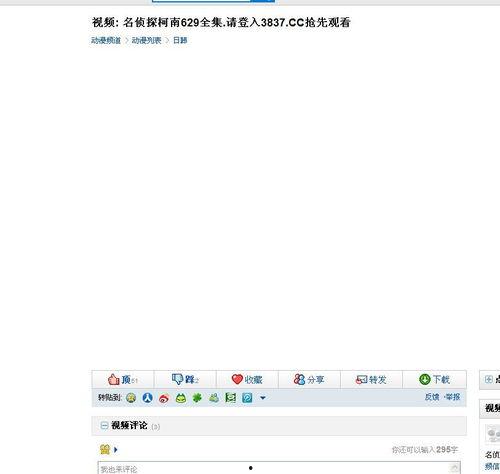Click the green download arrow icon
The width and height of the screenshot is (500, 474).
[425, 379]
